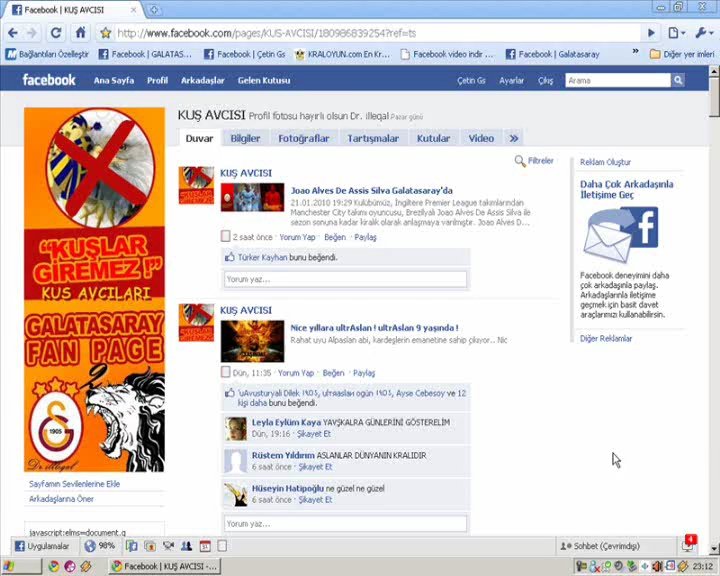Open the Bağlantıları Özelleştir bookmark
Viewport: 720px width, 576px height.
pos(47,54)
